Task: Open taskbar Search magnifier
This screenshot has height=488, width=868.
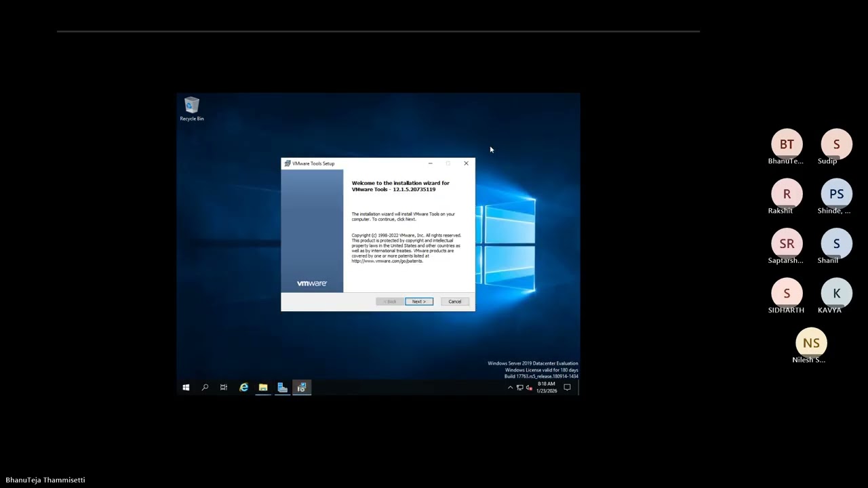Action: [205, 388]
